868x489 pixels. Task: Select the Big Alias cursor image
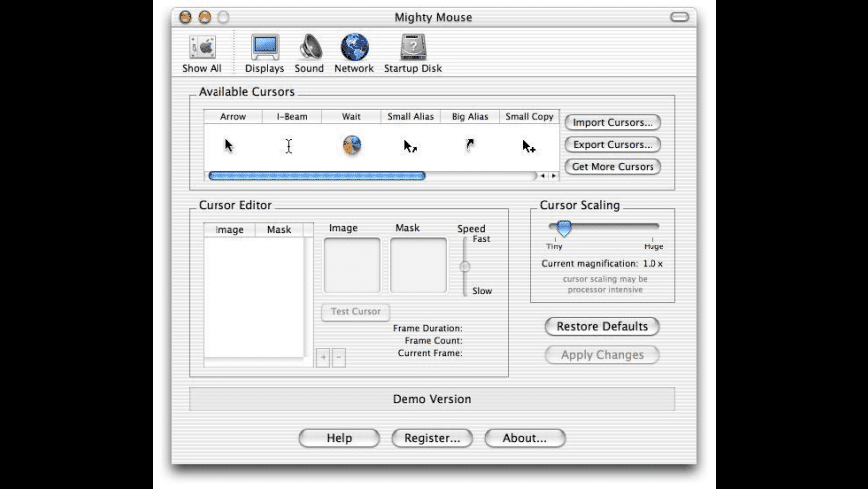coord(470,145)
